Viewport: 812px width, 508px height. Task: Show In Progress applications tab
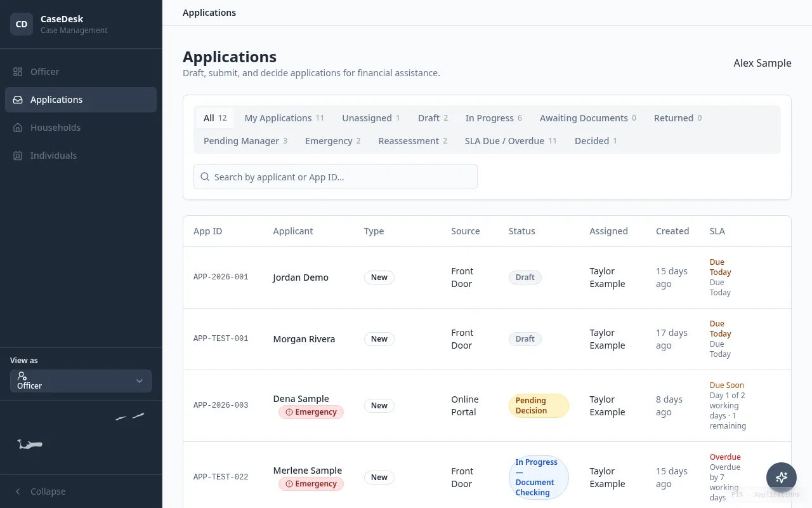[494, 118]
